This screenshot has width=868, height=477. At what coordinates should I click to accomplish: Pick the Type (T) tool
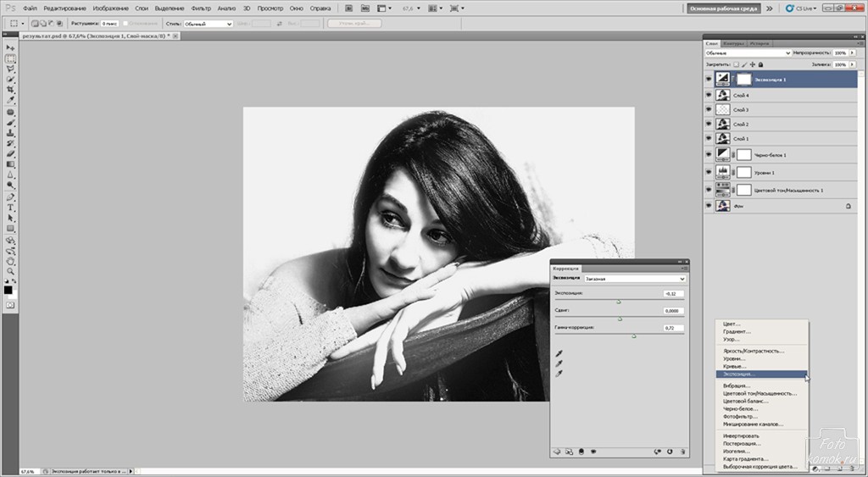(11, 207)
